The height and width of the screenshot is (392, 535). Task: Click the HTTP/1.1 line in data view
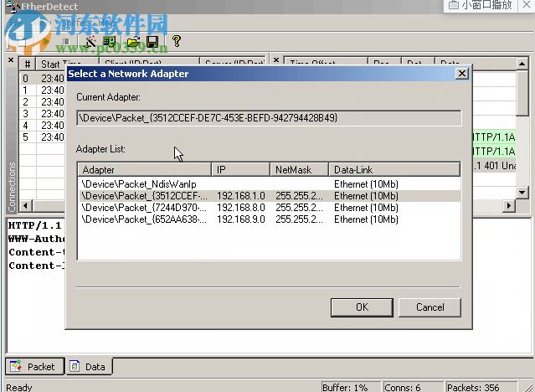point(34,225)
